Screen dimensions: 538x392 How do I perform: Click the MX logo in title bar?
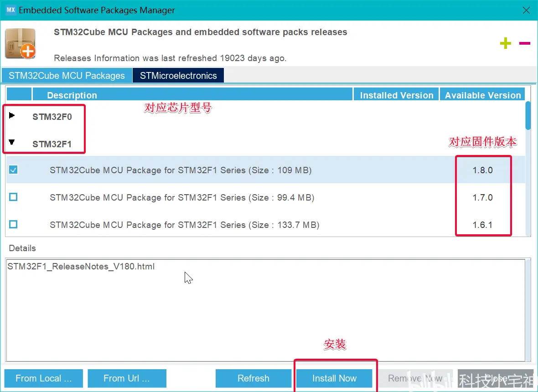point(10,10)
